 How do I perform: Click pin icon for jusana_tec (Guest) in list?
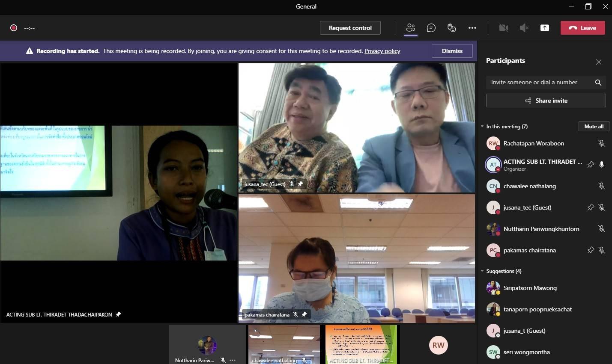pyautogui.click(x=591, y=207)
